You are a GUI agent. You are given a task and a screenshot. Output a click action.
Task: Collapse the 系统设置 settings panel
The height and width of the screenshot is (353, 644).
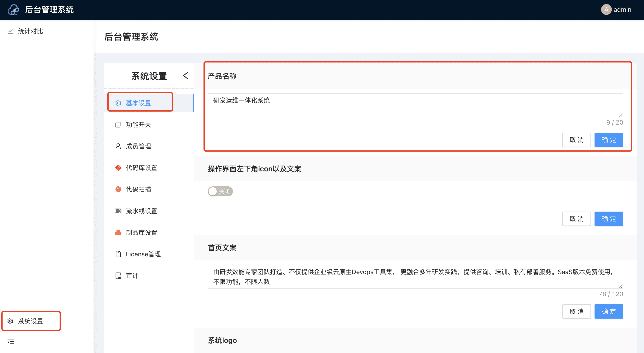pos(186,76)
